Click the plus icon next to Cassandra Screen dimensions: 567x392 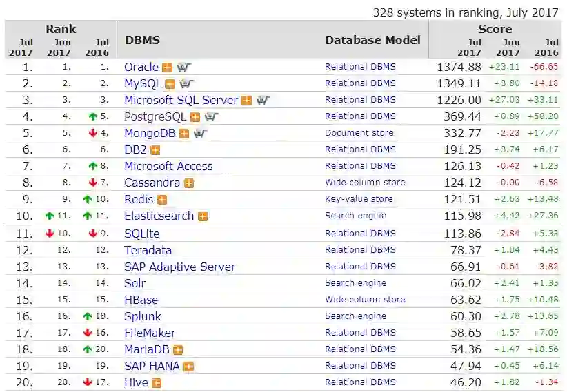pos(188,183)
